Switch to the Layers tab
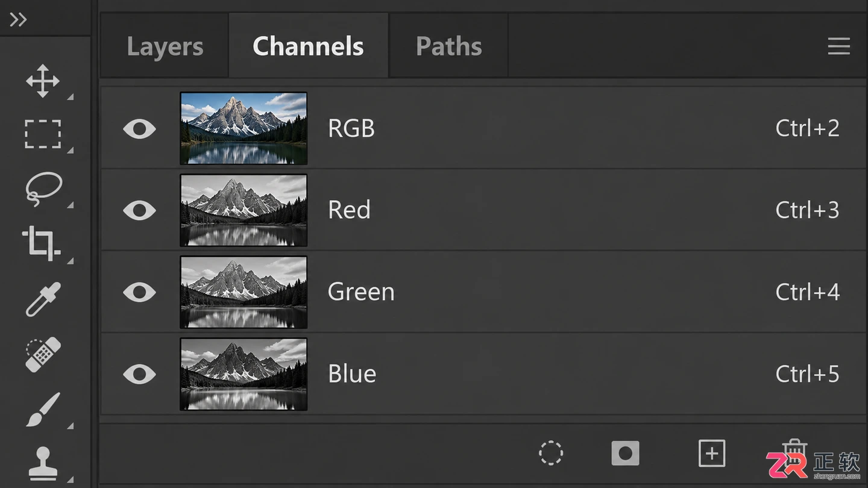This screenshot has height=488, width=868. point(165,46)
